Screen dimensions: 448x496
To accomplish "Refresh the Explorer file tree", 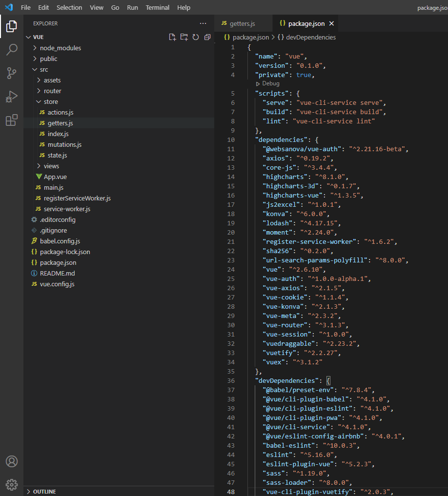I will [x=196, y=37].
